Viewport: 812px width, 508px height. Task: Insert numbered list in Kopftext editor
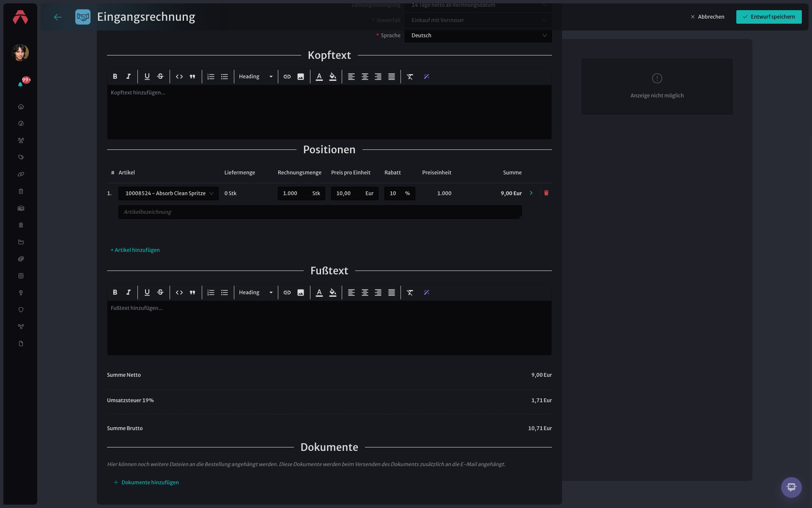coord(211,77)
